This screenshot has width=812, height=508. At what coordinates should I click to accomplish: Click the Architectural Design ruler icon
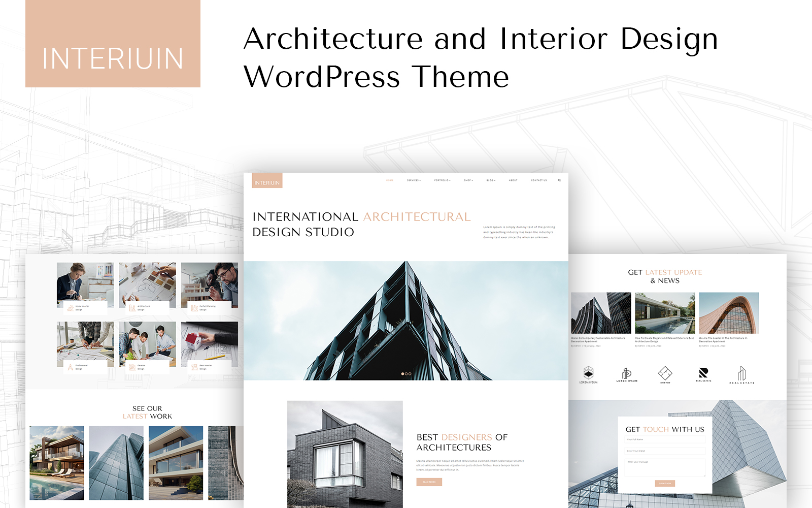pos(132,307)
